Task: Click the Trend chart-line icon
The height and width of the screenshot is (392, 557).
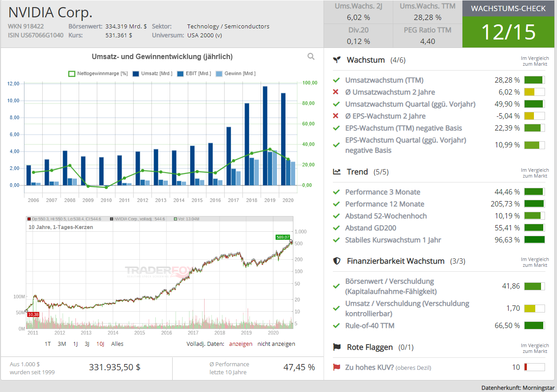Action: click(337, 172)
